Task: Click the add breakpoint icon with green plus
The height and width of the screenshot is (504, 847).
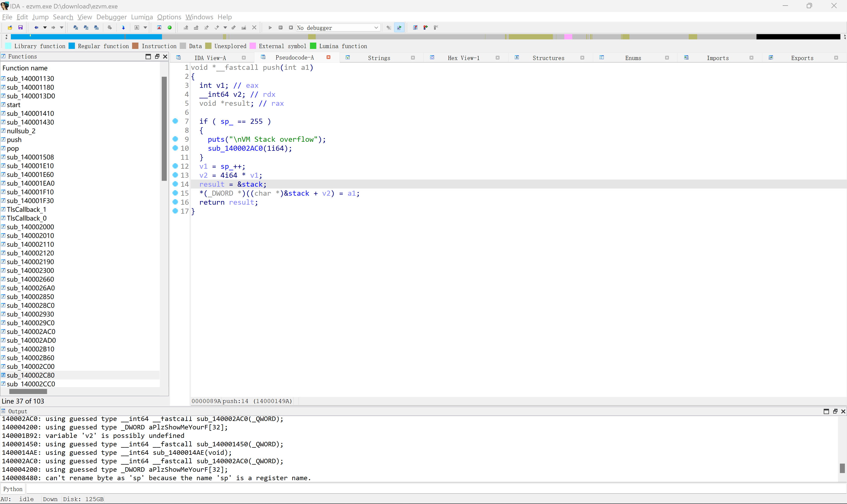Action: point(426,28)
